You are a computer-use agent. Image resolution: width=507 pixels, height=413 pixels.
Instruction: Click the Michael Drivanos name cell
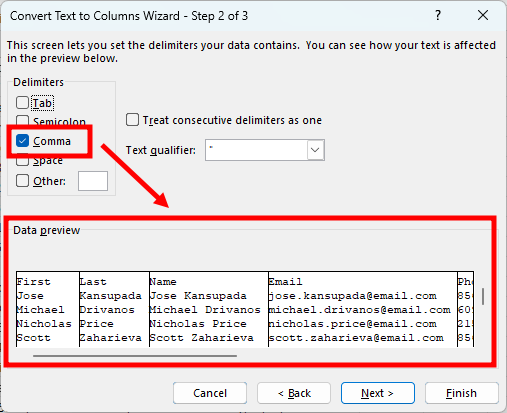[x=205, y=310]
